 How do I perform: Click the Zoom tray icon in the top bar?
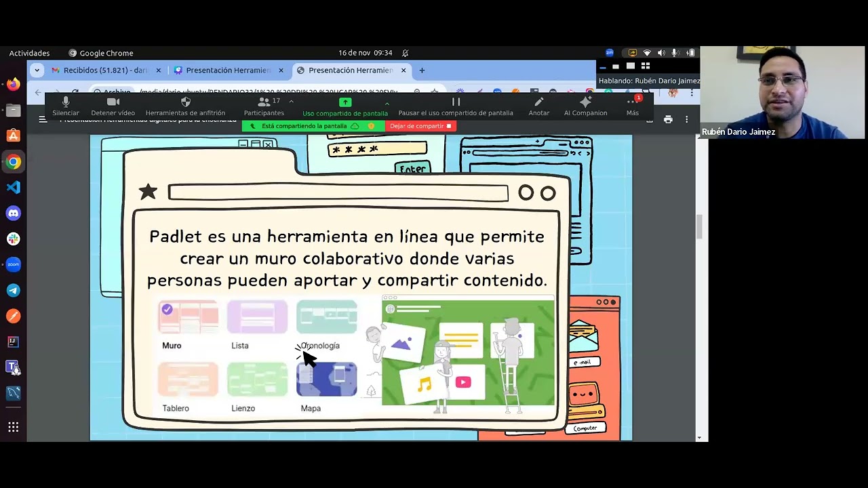click(x=610, y=53)
